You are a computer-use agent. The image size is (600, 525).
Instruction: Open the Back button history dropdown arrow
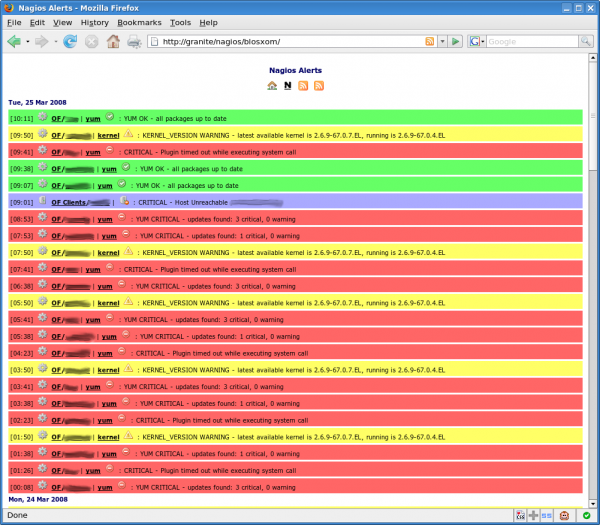click(27, 42)
